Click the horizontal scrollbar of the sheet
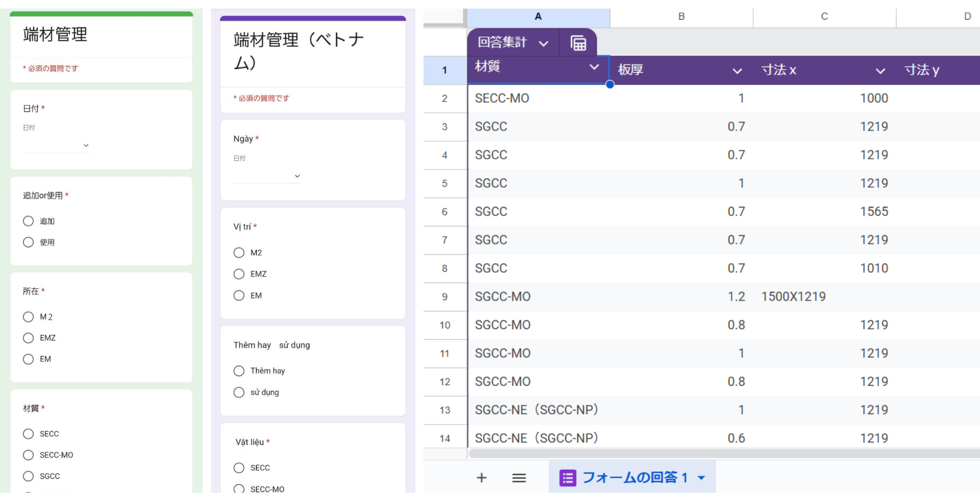This screenshot has width=980, height=493. coord(724,454)
